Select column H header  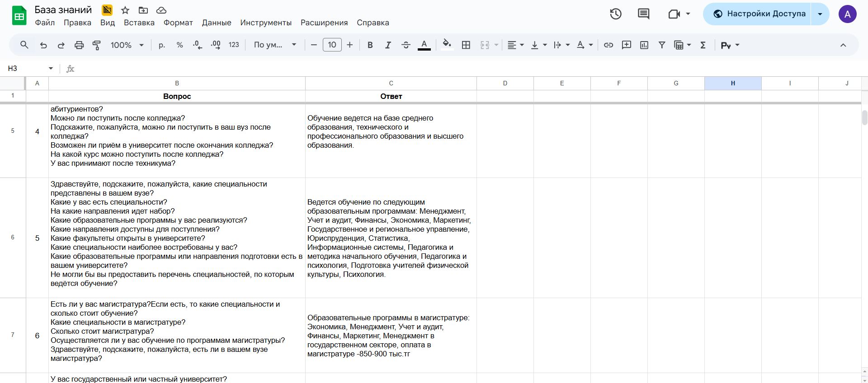tap(733, 83)
